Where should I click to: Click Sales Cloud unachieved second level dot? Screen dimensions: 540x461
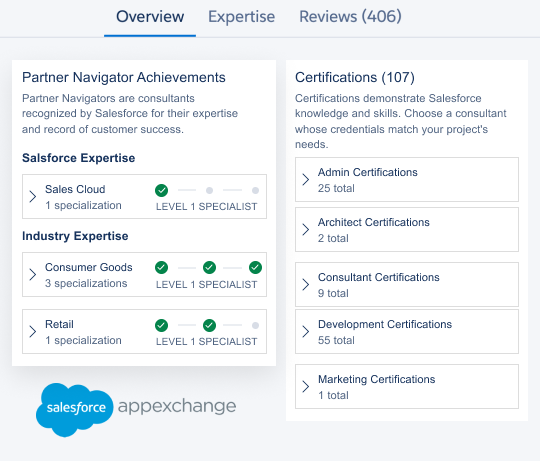pos(209,190)
